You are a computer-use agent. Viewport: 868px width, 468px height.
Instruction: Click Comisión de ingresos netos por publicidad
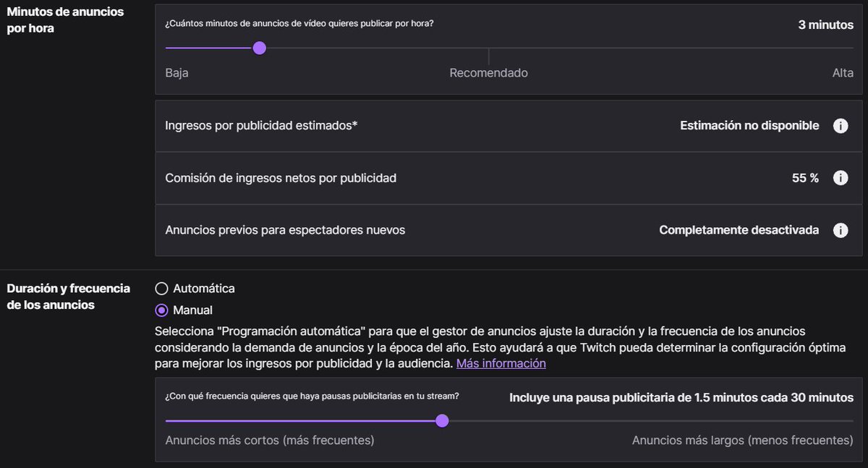[281, 178]
